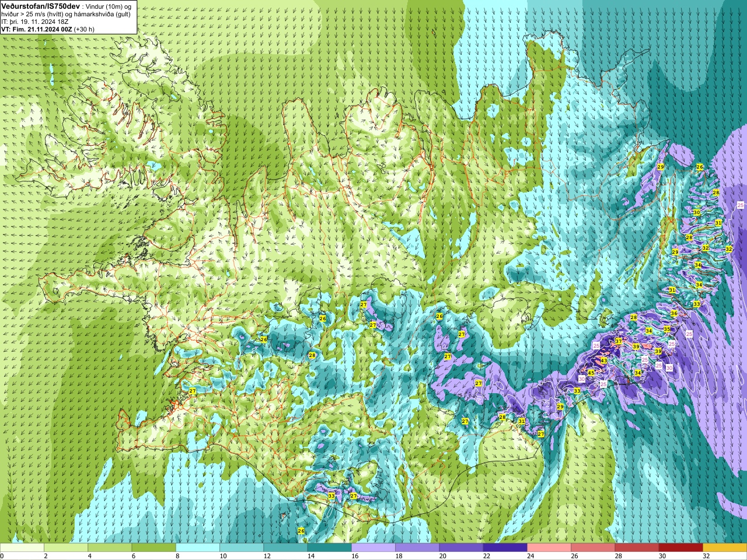747x560 pixels.
Task: Select the 18–20 m/s medium purple legend swatch
Action: (418, 548)
